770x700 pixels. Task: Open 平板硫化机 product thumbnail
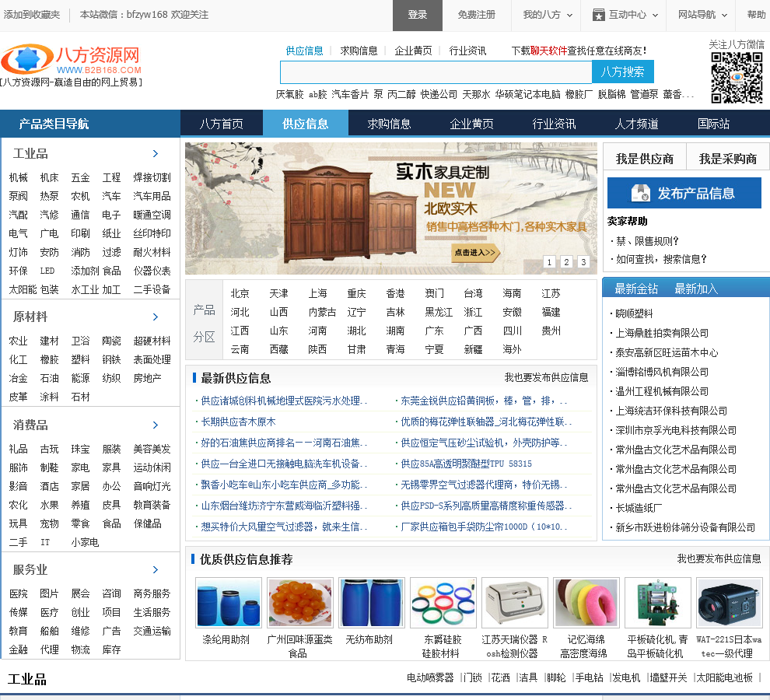657,603
